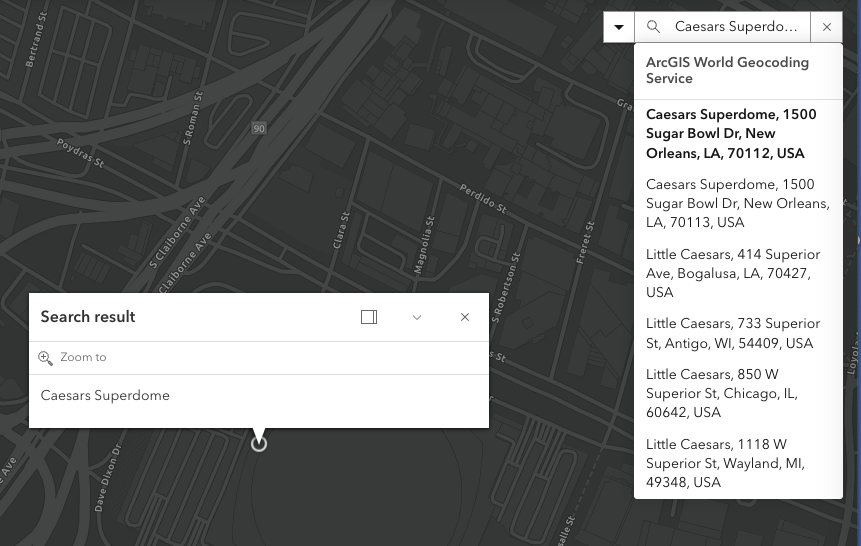Click the Caesars Superdome result text
861x546 pixels.
click(x=105, y=395)
